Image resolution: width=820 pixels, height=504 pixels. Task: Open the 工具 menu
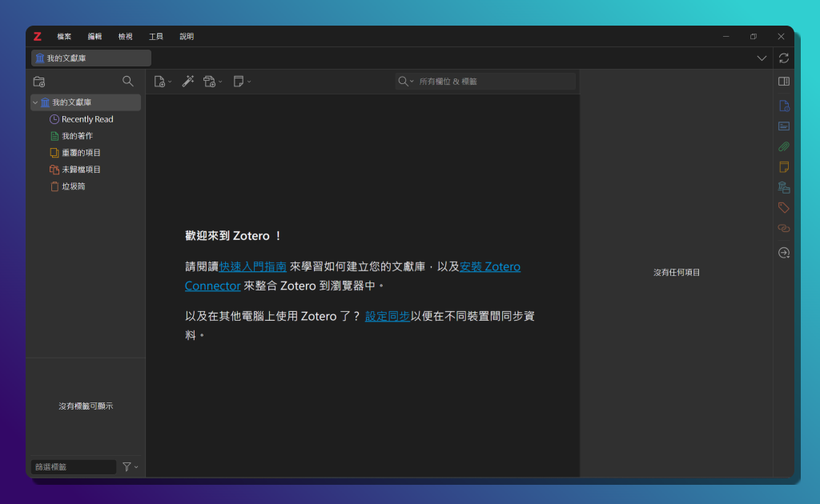156,37
